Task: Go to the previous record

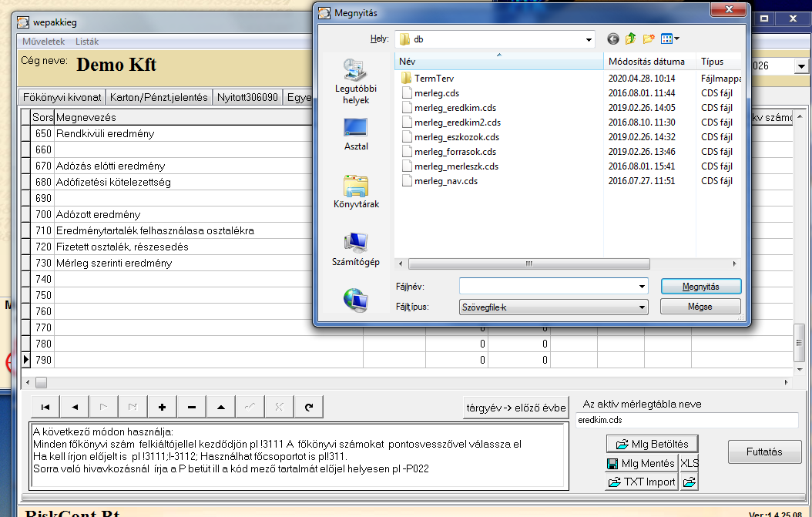Action: coord(75,407)
